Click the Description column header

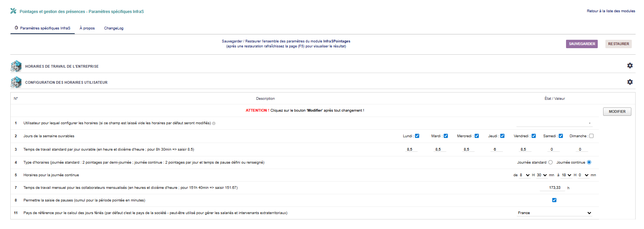pyautogui.click(x=265, y=99)
